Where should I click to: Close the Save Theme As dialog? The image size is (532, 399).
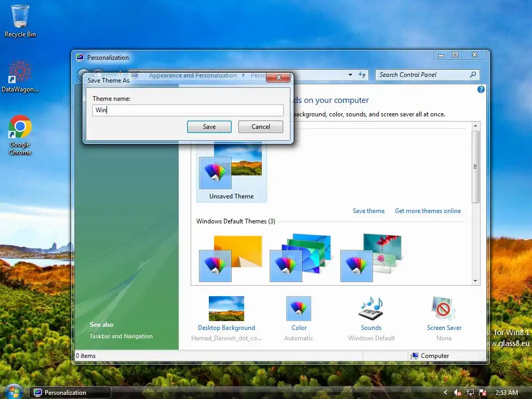[278, 77]
